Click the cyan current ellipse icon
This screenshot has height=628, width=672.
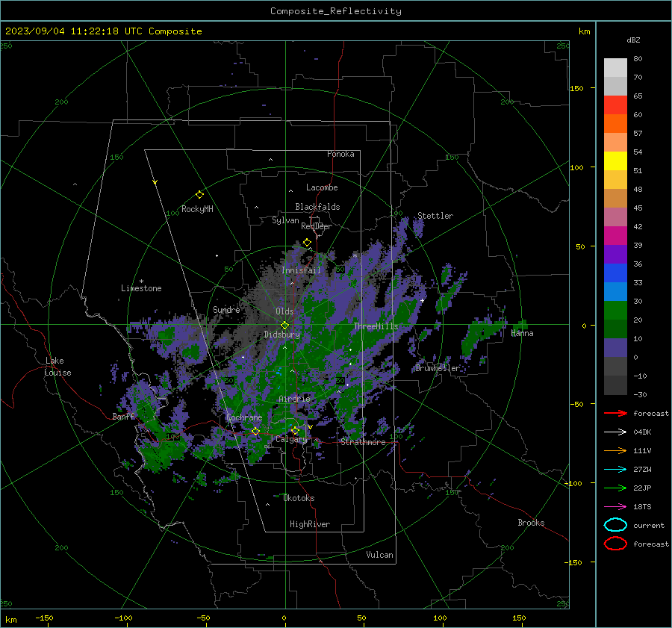click(615, 525)
